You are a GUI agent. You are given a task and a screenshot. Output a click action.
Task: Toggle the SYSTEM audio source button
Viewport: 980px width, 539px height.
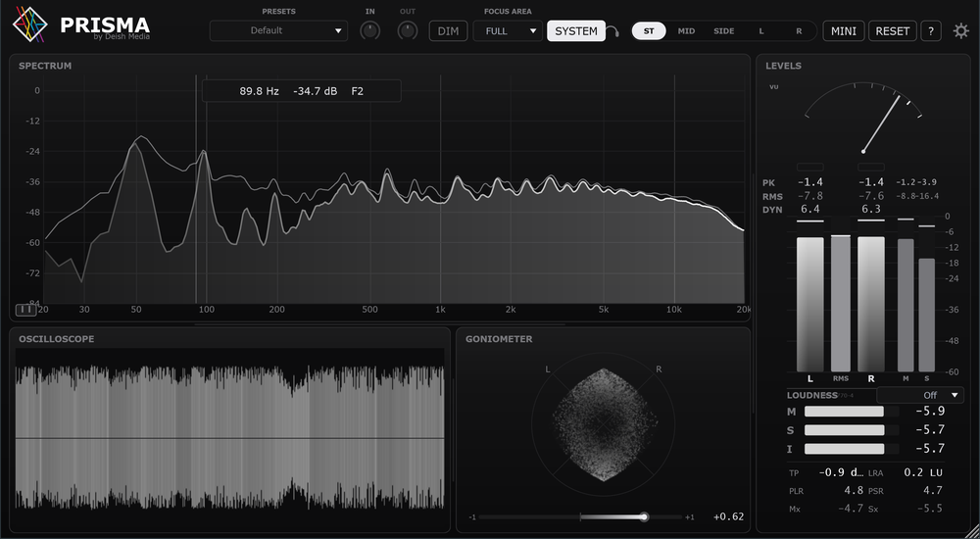pyautogui.click(x=576, y=30)
